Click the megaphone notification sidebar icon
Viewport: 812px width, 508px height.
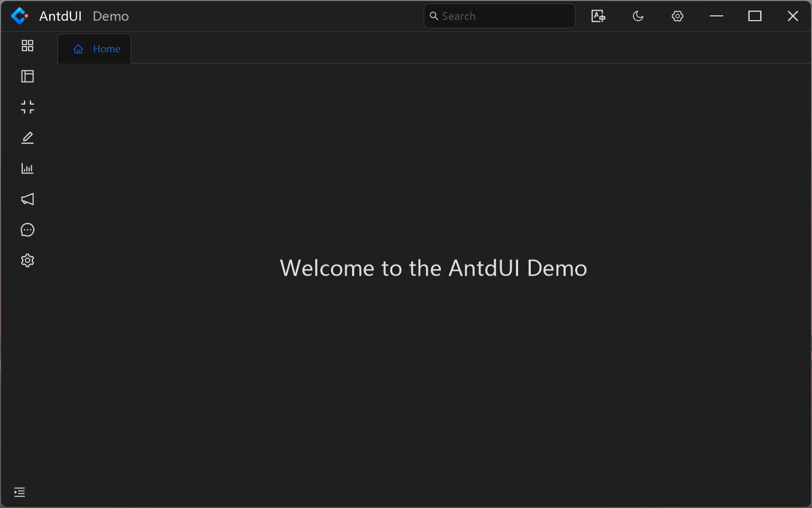(27, 199)
